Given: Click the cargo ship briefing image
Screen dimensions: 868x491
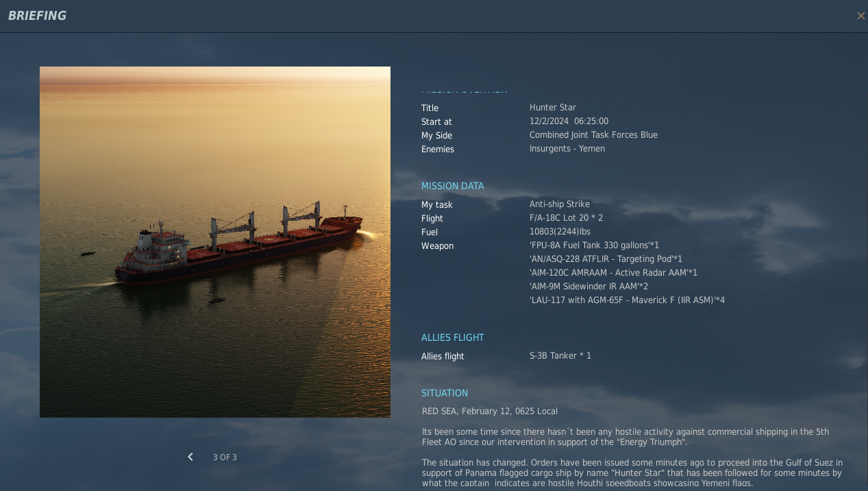Looking at the screenshot, I should click(x=215, y=242).
